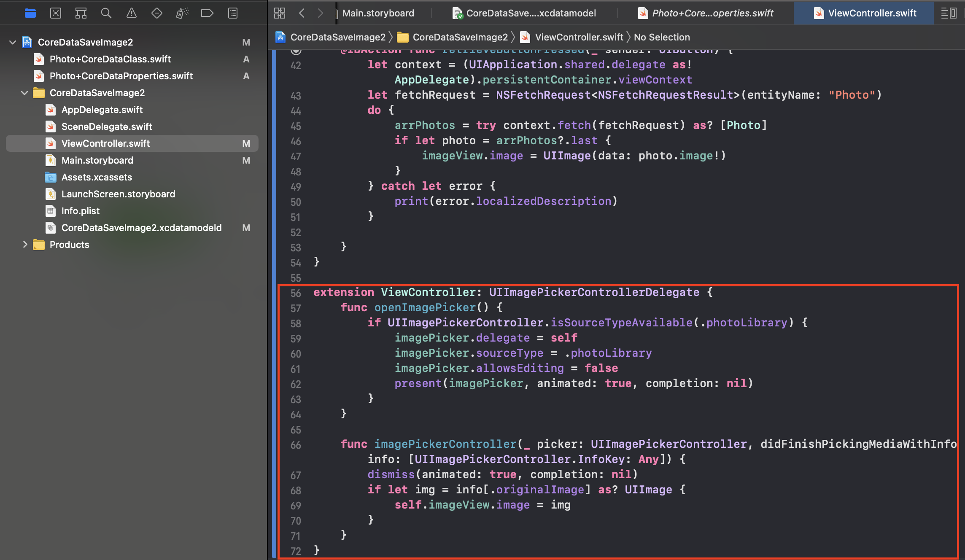Open the Source Control navigator icon
Image resolution: width=965 pixels, height=560 pixels.
point(56,13)
